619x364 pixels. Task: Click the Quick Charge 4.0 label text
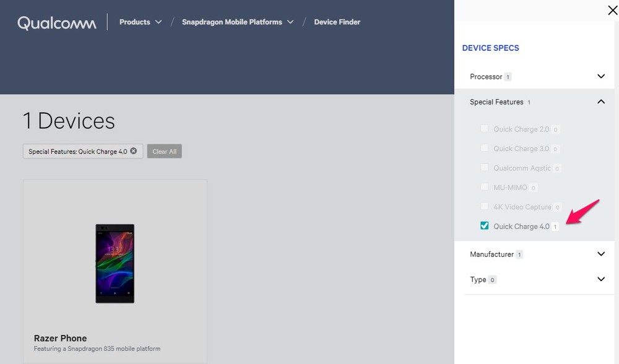pyautogui.click(x=521, y=226)
